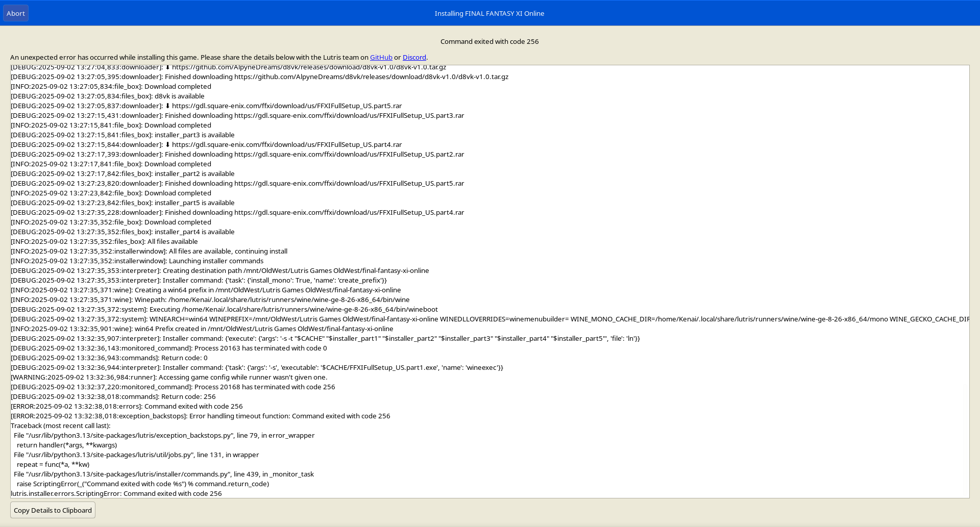Click the 'Launching installer commands' log line

pos(137,261)
